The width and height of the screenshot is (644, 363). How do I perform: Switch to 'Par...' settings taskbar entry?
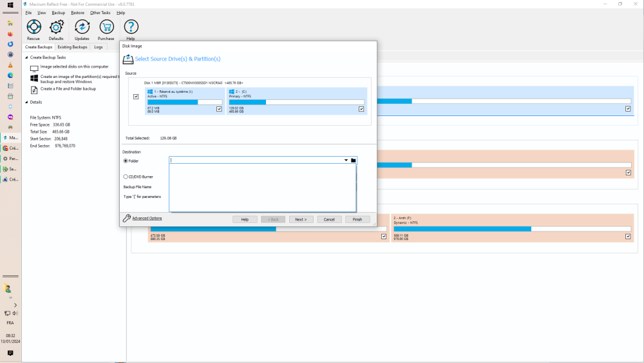pos(11,158)
